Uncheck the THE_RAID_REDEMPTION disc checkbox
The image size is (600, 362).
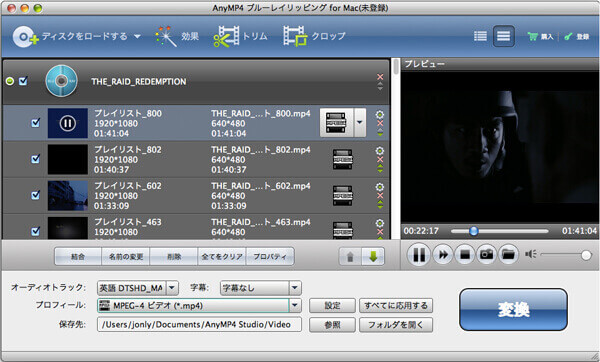23,81
